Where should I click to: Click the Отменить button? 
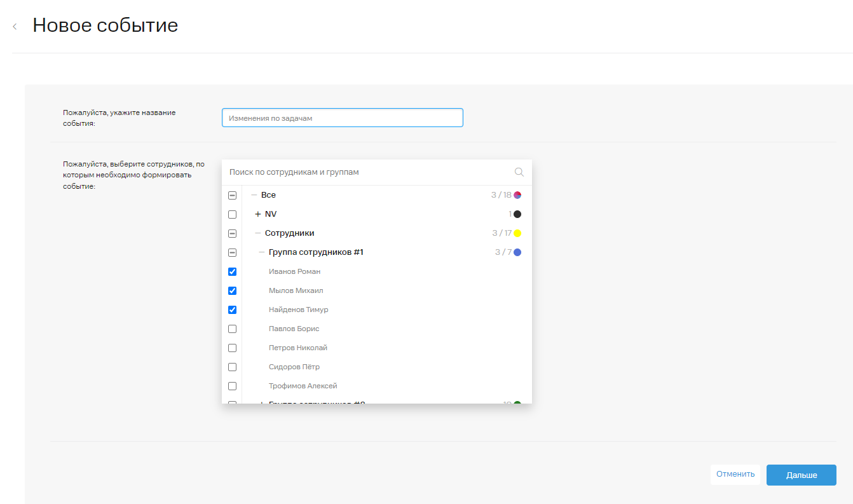[735, 474]
